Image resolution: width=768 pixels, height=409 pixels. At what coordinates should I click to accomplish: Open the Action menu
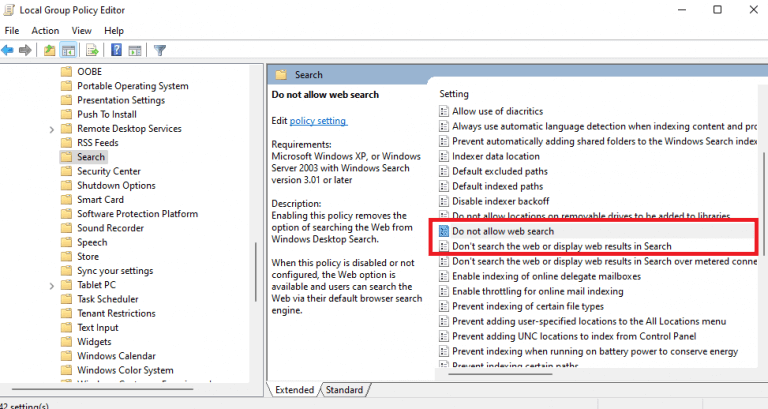coord(45,31)
